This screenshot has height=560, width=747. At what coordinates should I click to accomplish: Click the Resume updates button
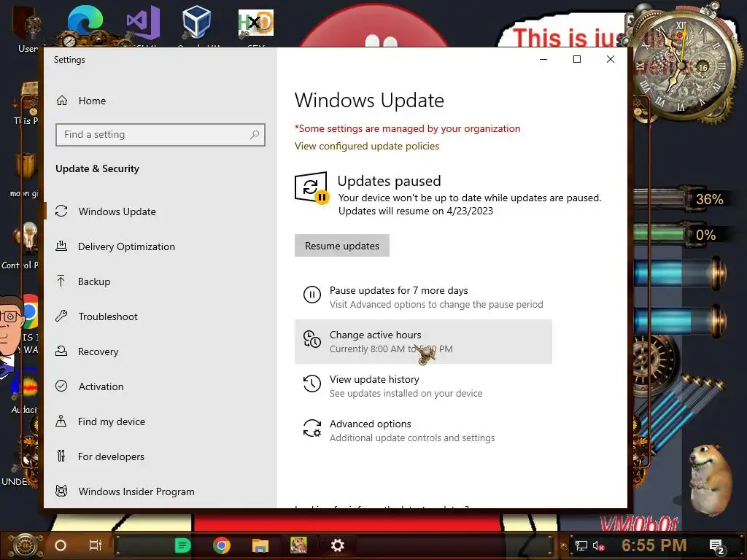[342, 246]
